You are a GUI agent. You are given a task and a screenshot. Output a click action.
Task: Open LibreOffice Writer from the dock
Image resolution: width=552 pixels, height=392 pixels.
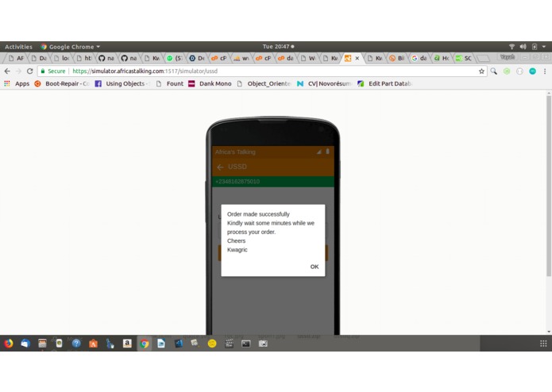pyautogui.click(x=161, y=344)
